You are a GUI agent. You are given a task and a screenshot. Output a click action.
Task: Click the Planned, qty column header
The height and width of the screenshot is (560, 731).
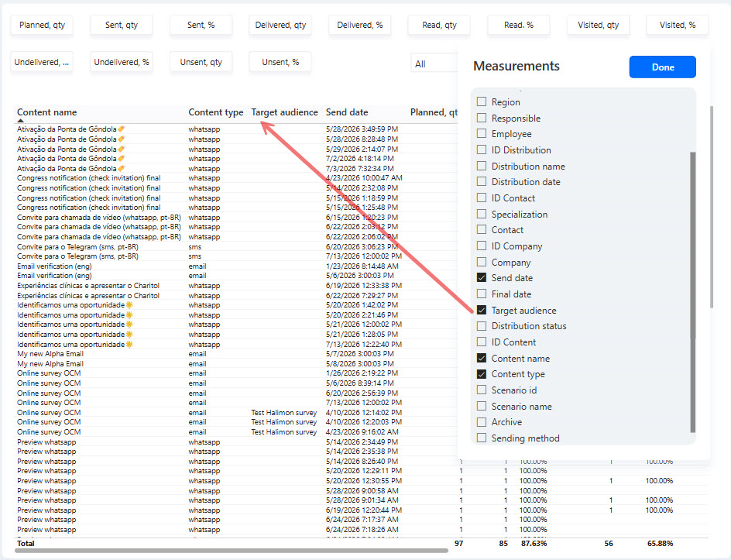(x=434, y=112)
